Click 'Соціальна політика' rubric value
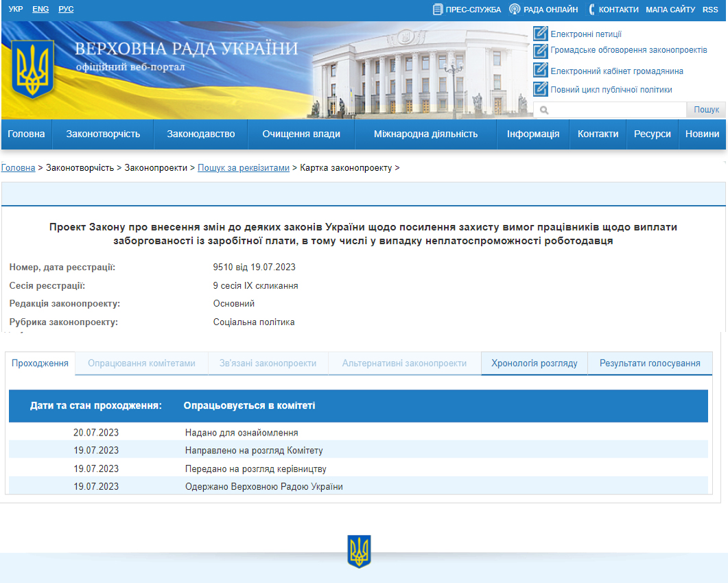 pyautogui.click(x=253, y=322)
